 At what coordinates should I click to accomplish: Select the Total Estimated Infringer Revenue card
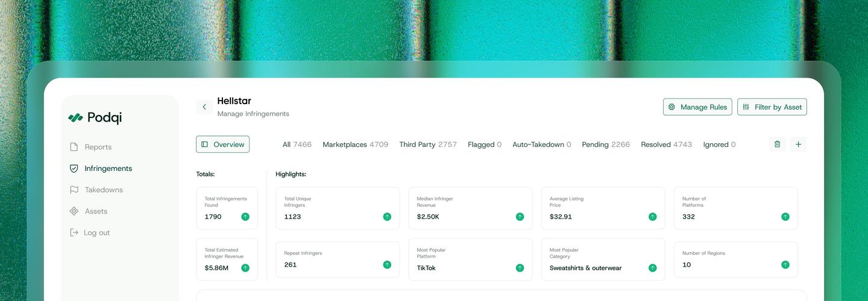coord(227,259)
